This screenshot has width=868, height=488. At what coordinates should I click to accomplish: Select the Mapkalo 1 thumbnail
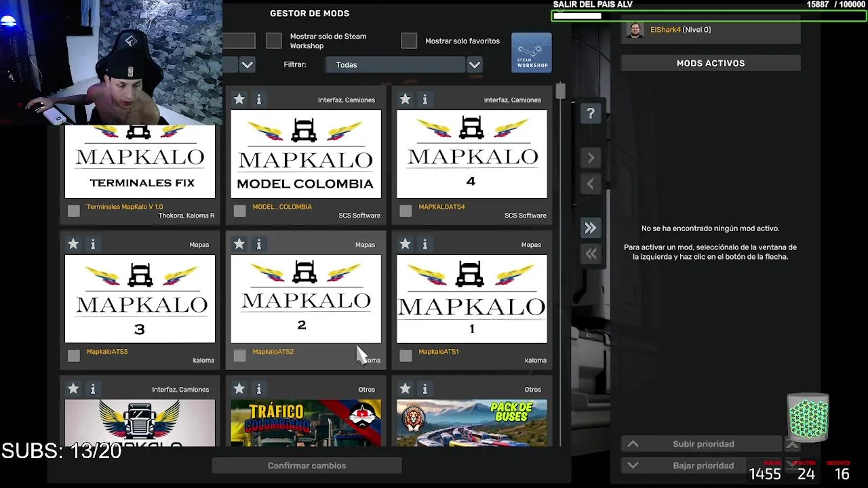tap(472, 298)
